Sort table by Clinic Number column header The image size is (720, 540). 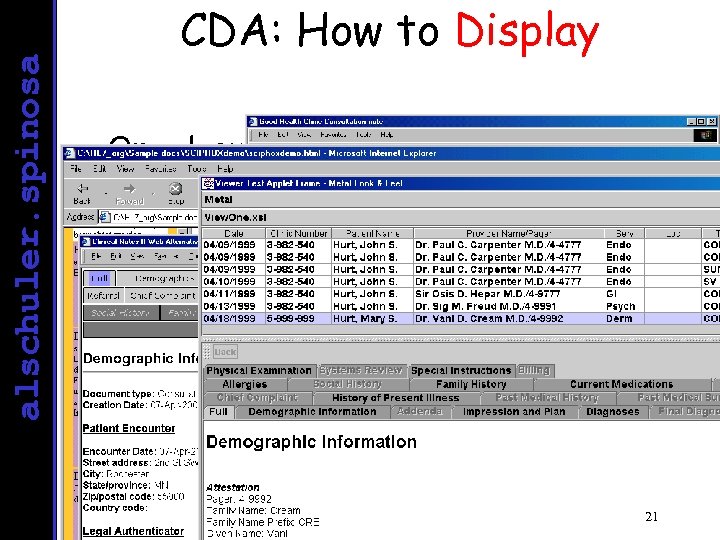coord(298,233)
